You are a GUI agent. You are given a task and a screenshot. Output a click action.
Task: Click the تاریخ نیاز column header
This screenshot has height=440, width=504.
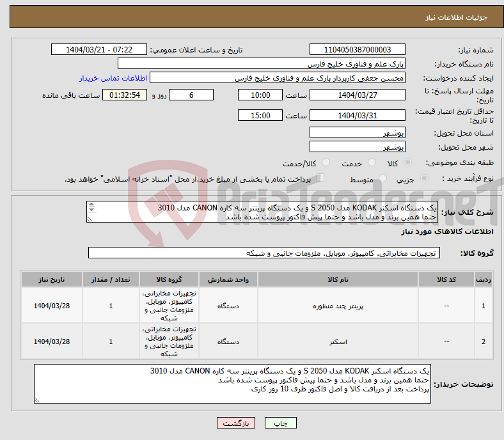(52, 279)
